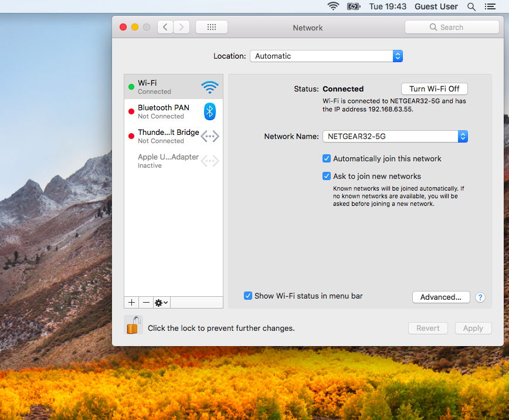Go back using the left arrow
This screenshot has width=509, height=420.
[165, 27]
